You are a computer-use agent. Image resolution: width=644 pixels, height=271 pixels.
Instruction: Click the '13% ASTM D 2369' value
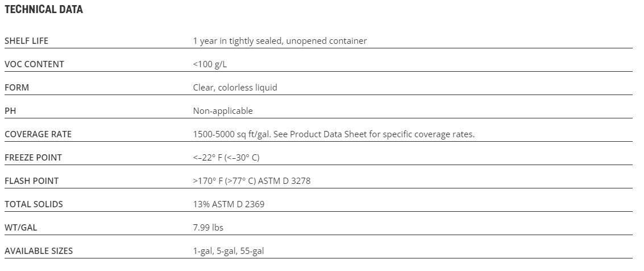click(228, 204)
